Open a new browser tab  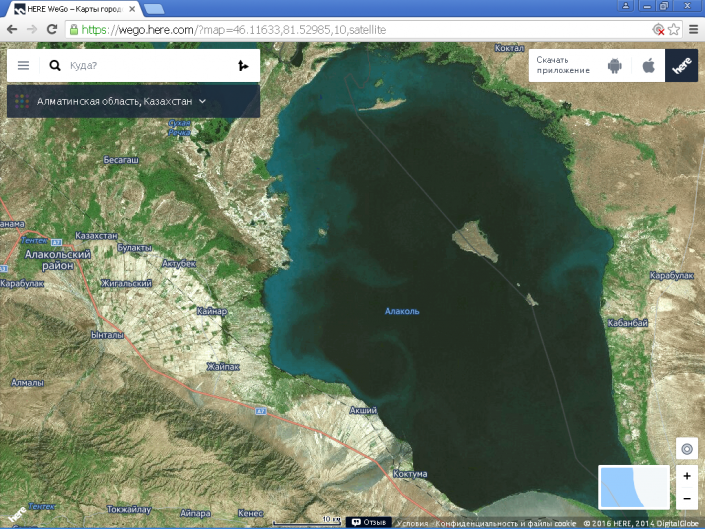(x=155, y=9)
